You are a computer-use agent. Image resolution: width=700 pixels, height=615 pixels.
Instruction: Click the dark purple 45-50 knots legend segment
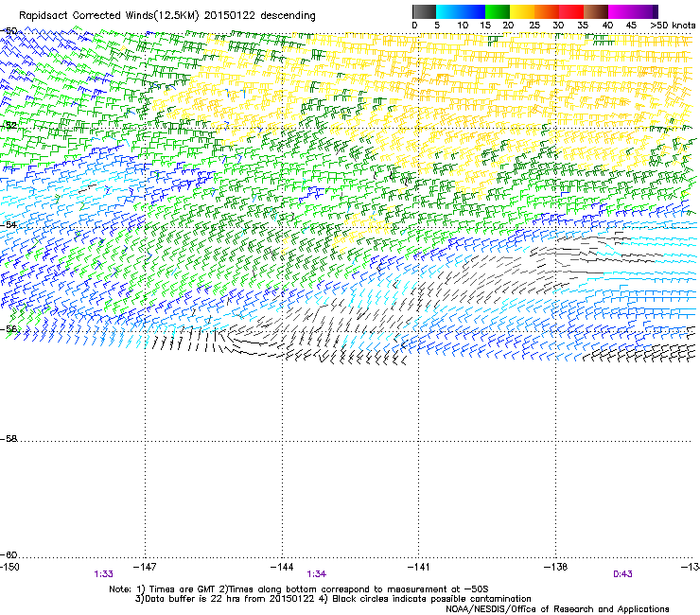coord(645,11)
